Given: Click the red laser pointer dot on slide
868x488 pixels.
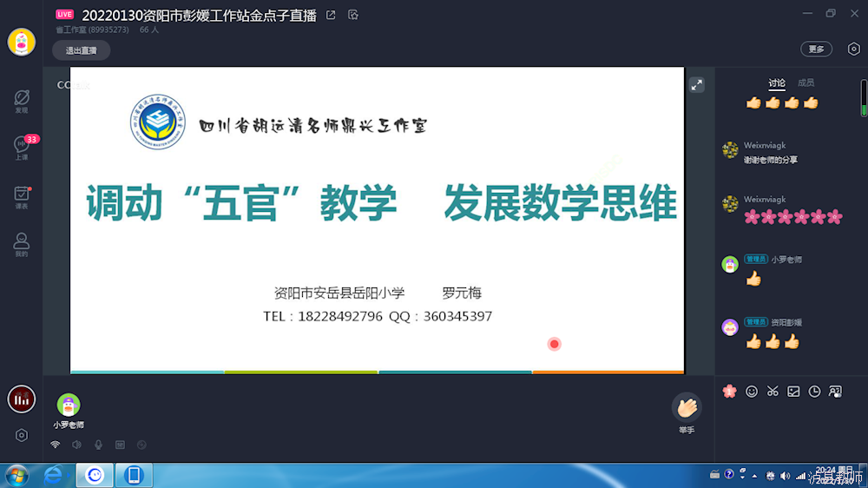Looking at the screenshot, I should click(554, 344).
